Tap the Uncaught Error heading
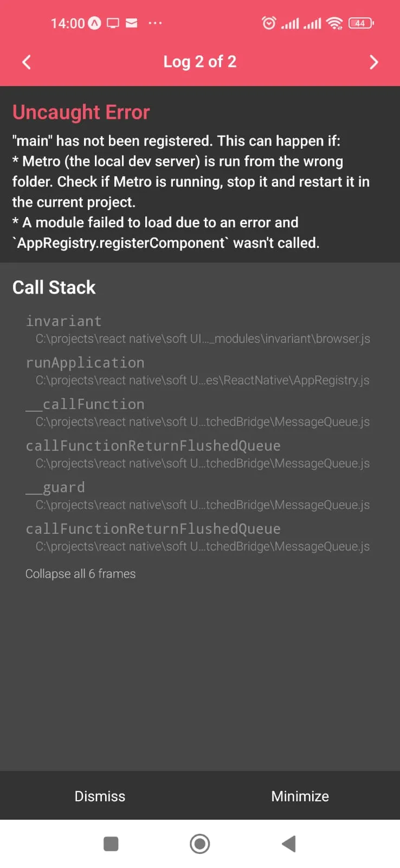This screenshot has height=868, width=400. click(x=81, y=112)
